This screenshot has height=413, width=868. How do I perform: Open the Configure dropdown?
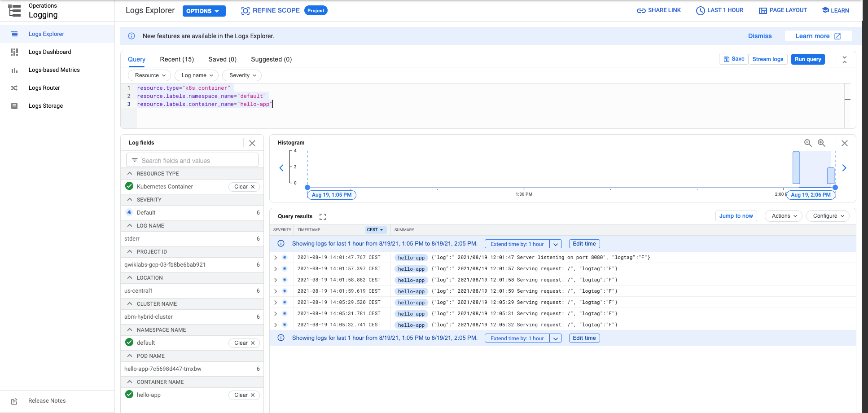click(828, 216)
